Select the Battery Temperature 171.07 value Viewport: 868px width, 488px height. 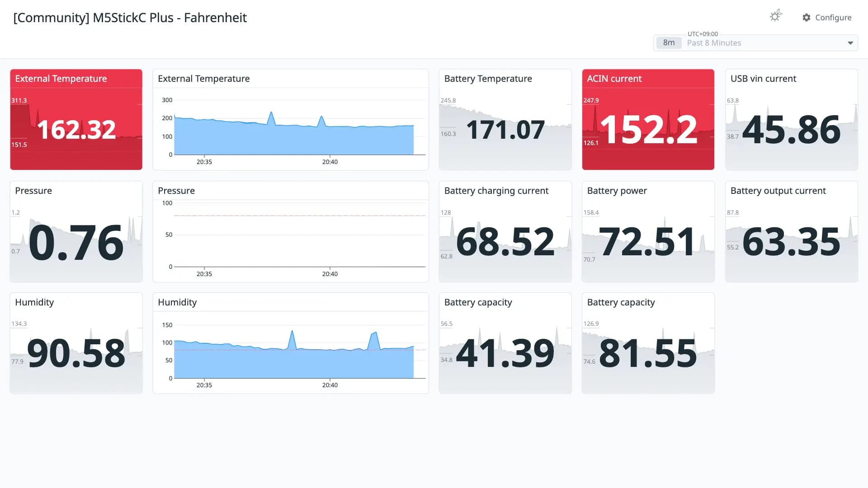pyautogui.click(x=505, y=130)
